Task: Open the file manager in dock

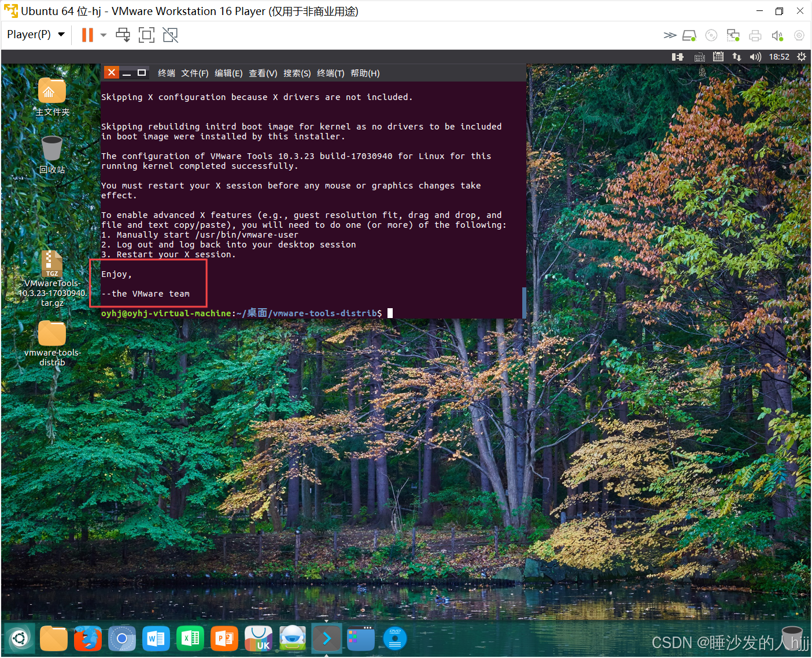Action: pos(54,638)
